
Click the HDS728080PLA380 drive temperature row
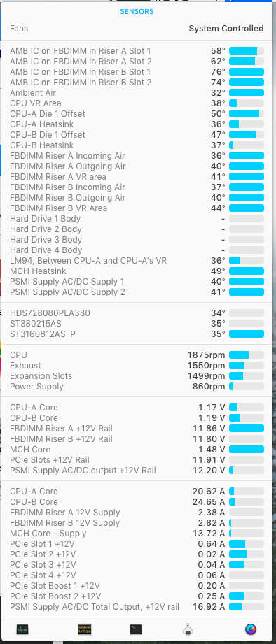click(x=137, y=313)
